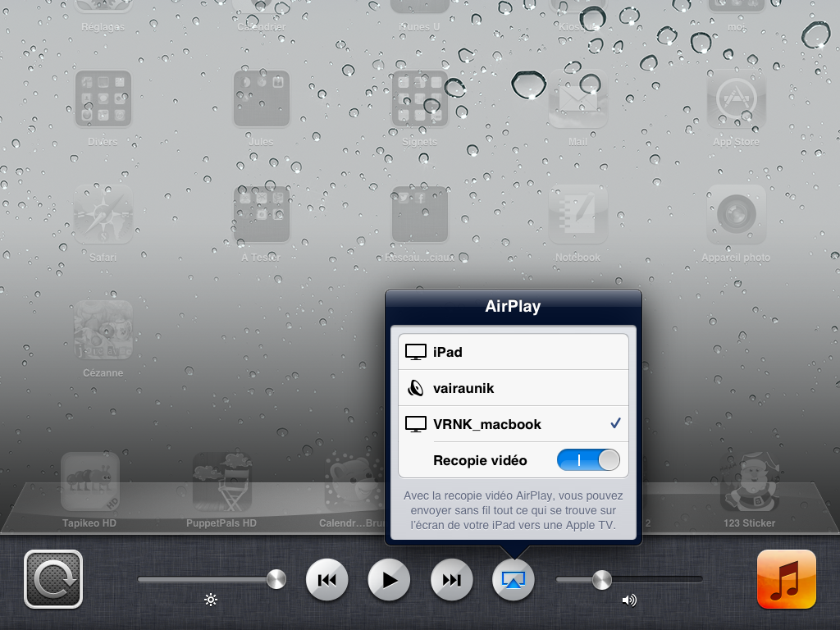
Task: Open the Divers folder
Action: point(103,98)
